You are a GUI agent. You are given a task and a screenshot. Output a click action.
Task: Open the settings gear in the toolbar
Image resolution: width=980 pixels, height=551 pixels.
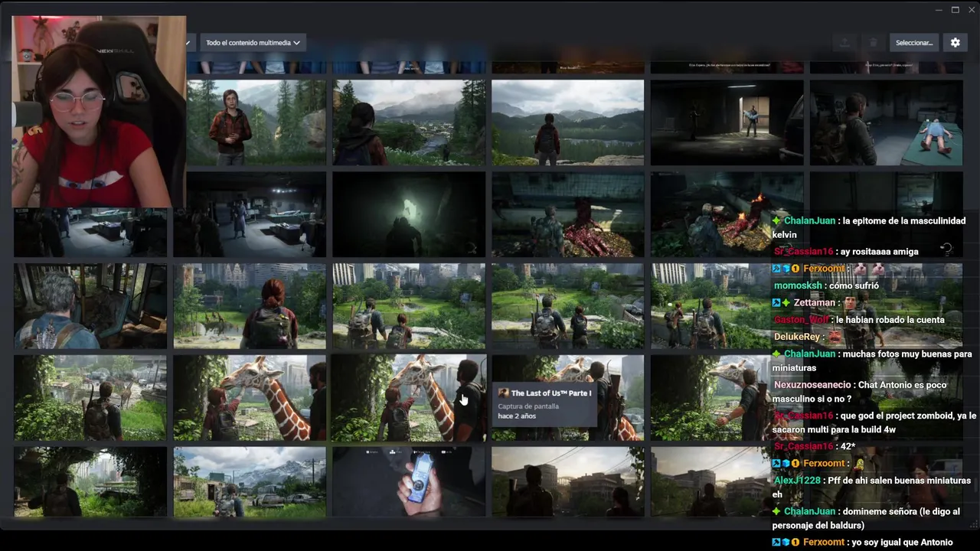(x=955, y=43)
